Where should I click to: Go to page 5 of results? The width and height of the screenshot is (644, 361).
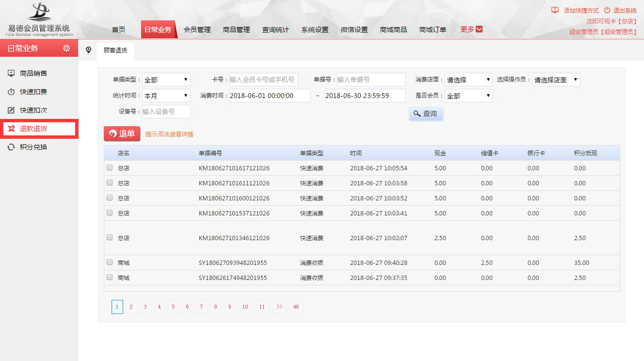[x=174, y=307]
